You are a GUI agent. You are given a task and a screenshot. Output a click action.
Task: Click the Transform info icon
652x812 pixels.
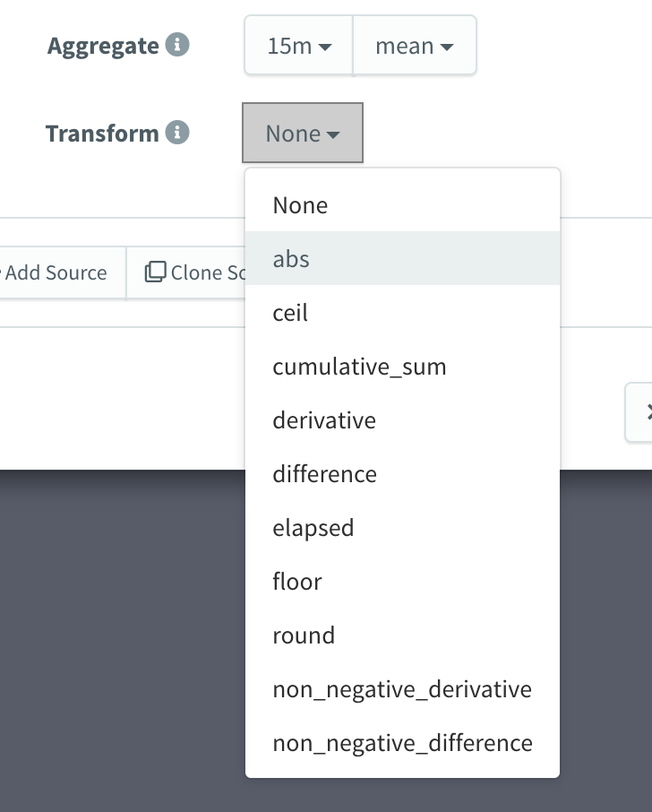point(177,132)
